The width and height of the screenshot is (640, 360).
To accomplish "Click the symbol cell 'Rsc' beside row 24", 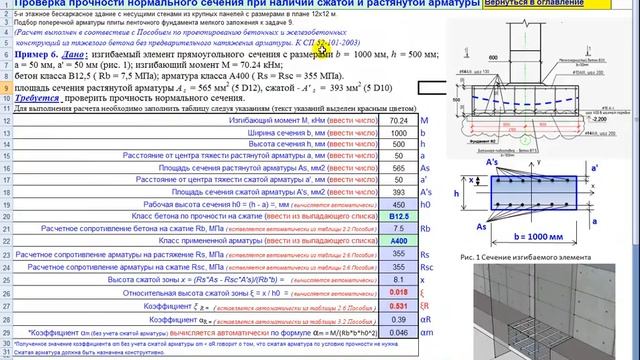I will [427, 267].
